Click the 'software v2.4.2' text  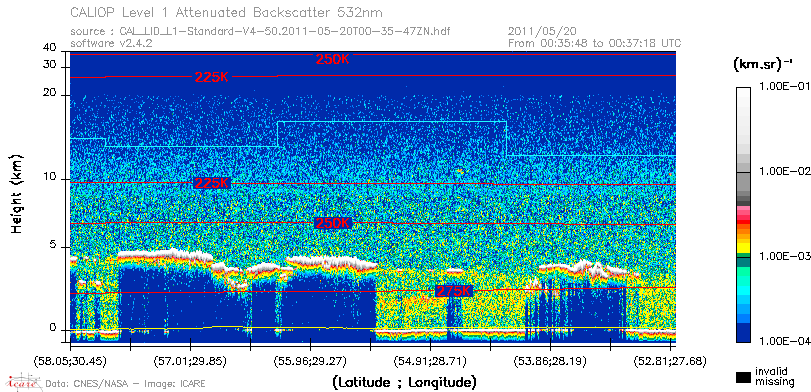click(x=111, y=43)
